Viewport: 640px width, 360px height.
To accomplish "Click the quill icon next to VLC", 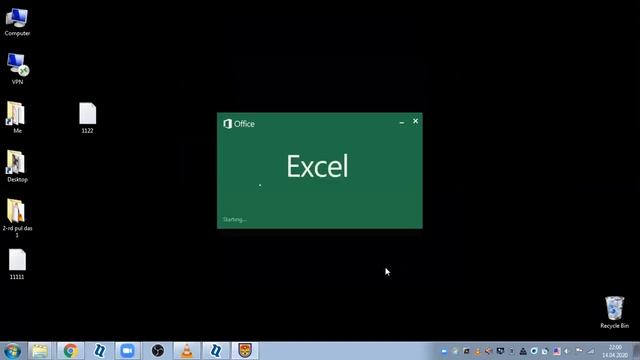I will pyautogui.click(x=216, y=351).
